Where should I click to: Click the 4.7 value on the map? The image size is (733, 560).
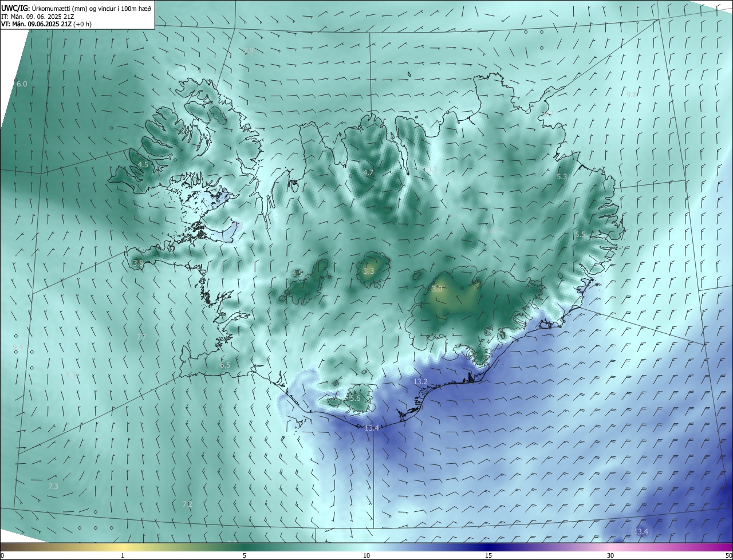(x=368, y=172)
